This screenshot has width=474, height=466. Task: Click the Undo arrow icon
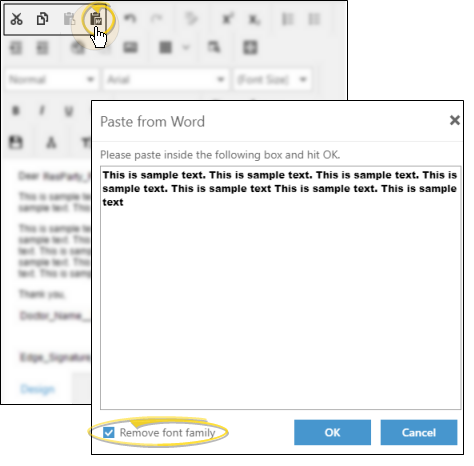(x=130, y=19)
